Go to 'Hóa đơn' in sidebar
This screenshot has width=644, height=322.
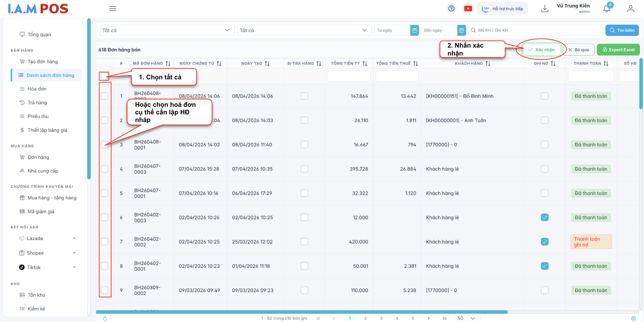[37, 89]
